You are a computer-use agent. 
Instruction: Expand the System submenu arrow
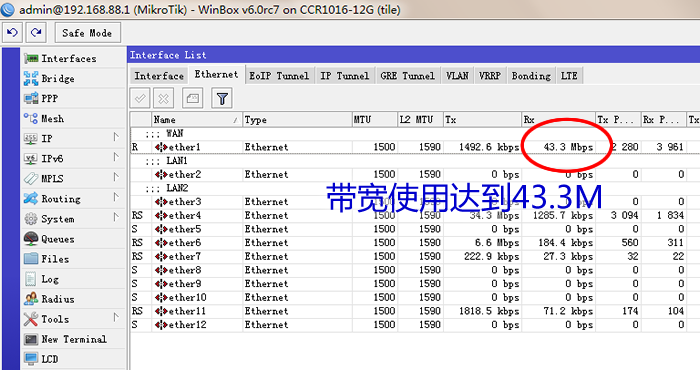point(116,217)
